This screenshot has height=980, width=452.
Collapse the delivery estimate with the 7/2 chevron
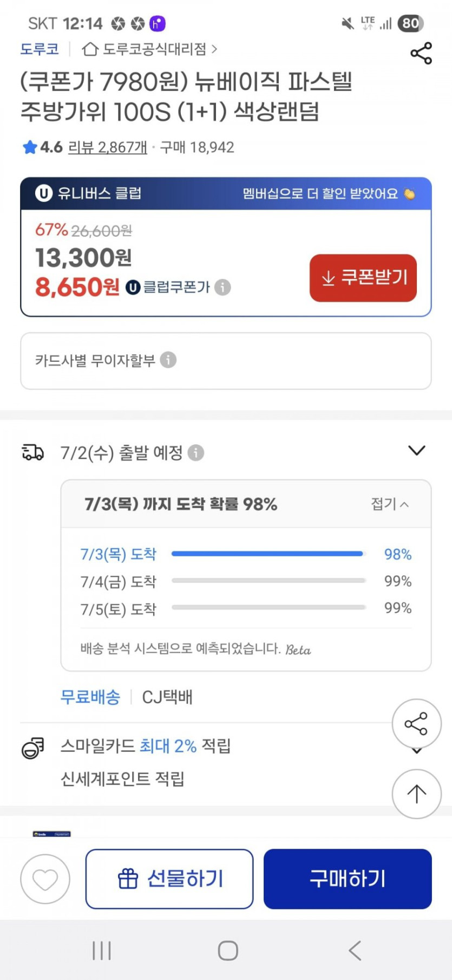click(416, 451)
